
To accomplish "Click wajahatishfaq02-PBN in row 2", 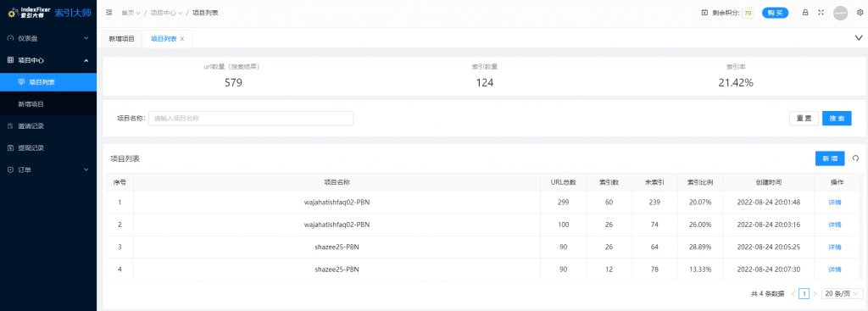I will coord(337,225).
